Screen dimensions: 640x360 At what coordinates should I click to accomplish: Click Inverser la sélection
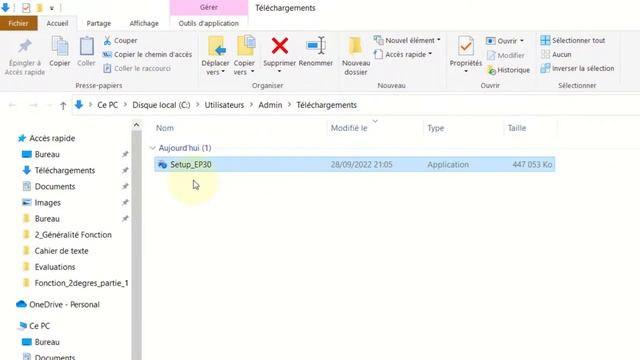tap(577, 68)
